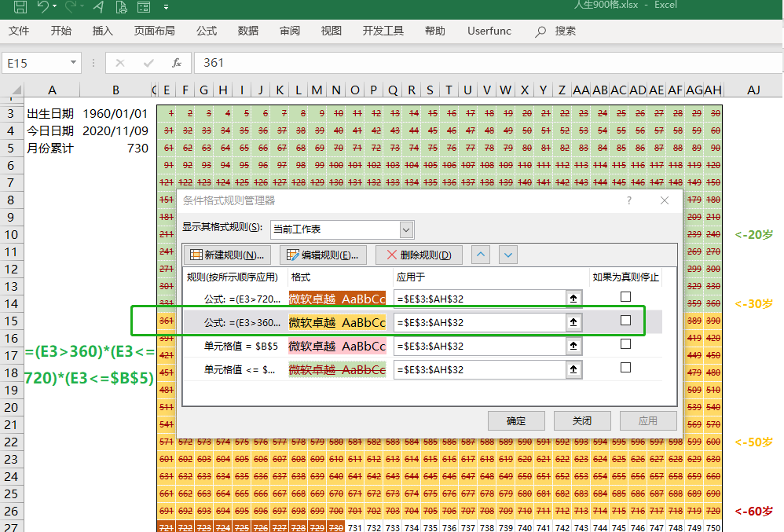The height and width of the screenshot is (532, 784).
Task: Click the 编辑规则 button
Action: 323,255
